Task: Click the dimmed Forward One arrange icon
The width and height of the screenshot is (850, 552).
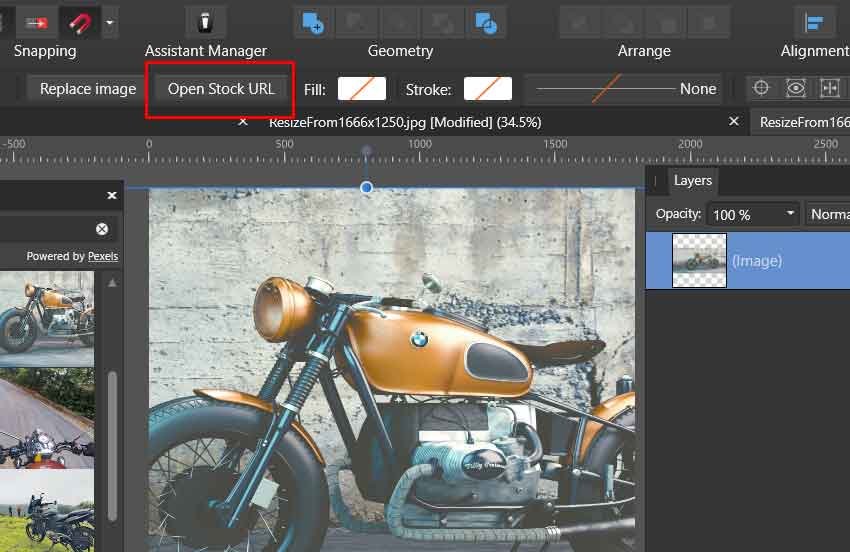Action: pyautogui.click(x=666, y=23)
